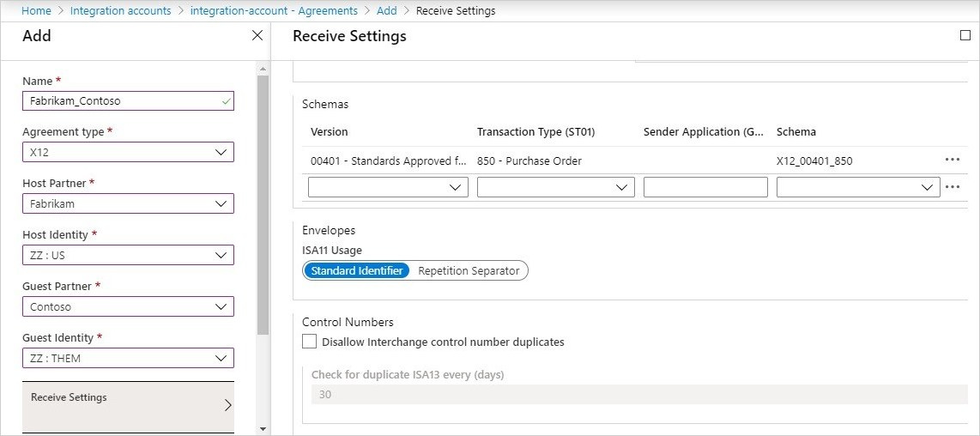Viewport: 980px width, 436px height.
Task: Go to Integration accounts breadcrumb
Action: pos(121,10)
